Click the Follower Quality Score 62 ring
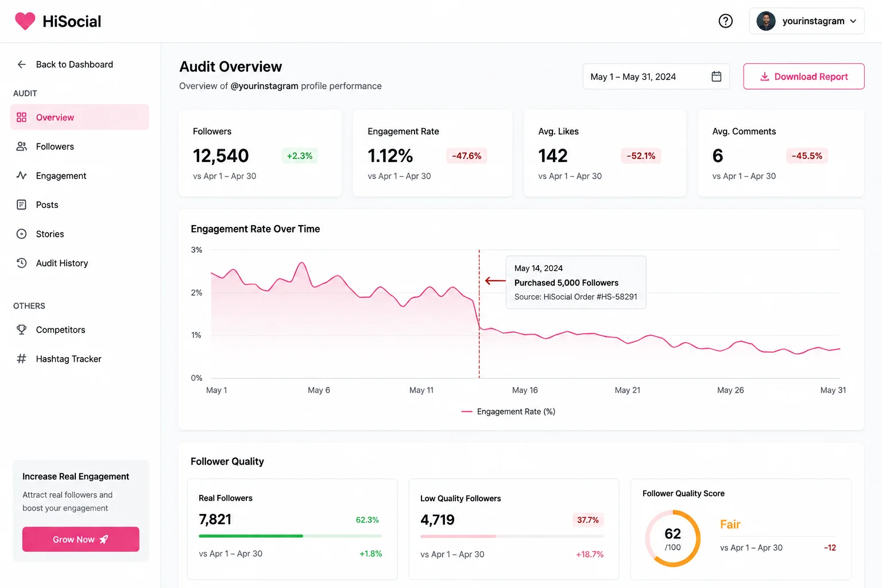The height and width of the screenshot is (588, 882). click(x=672, y=539)
